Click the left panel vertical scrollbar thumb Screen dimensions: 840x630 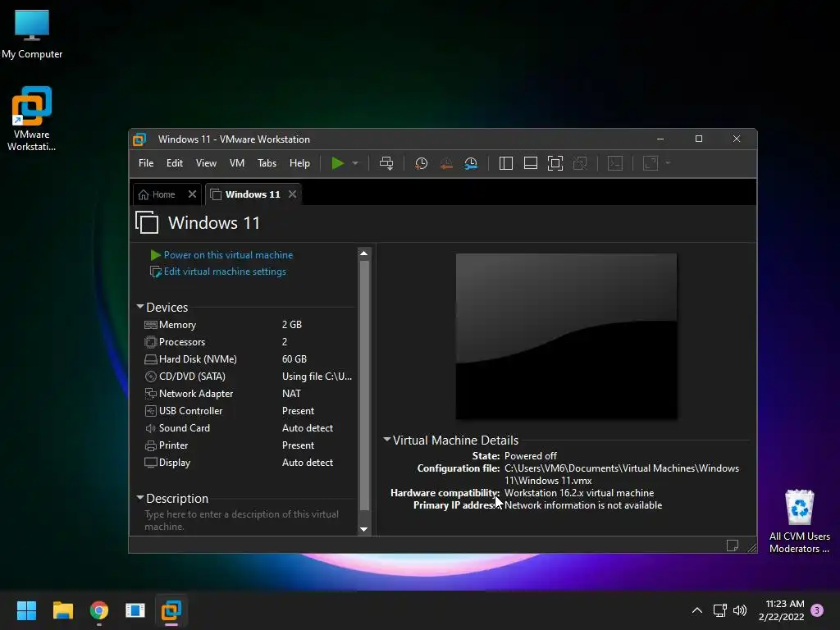pos(364,386)
